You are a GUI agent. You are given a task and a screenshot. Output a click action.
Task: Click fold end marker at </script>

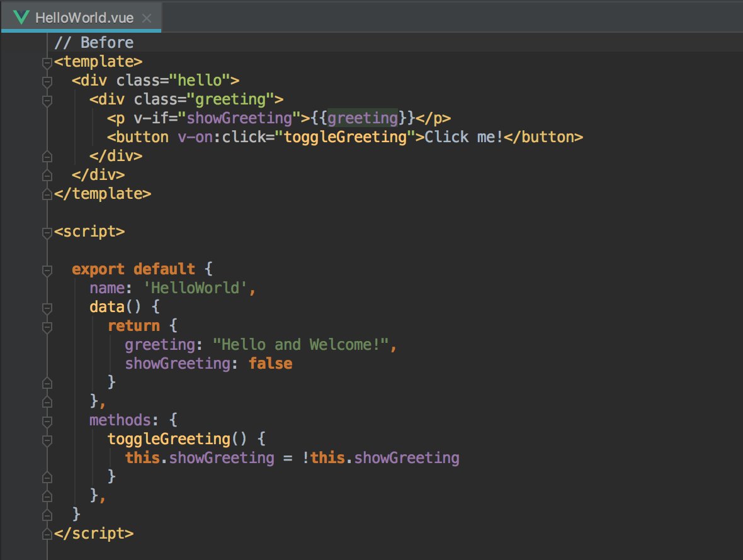pos(47,534)
